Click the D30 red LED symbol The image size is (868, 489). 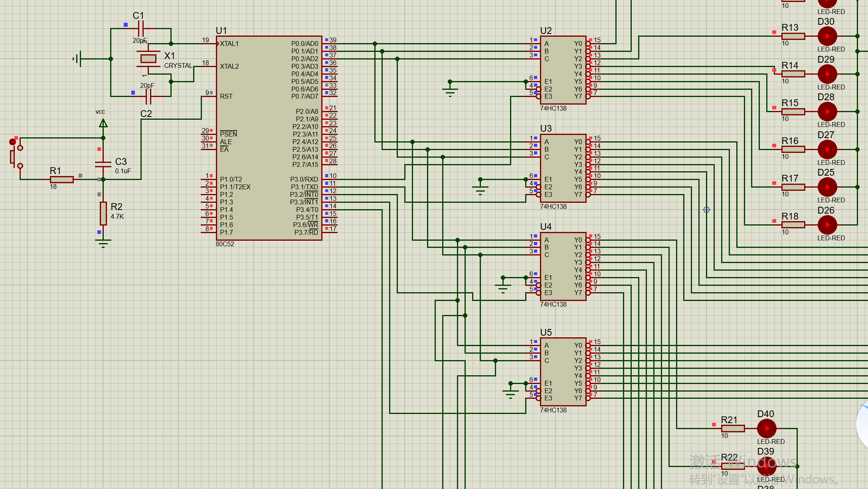click(x=827, y=36)
